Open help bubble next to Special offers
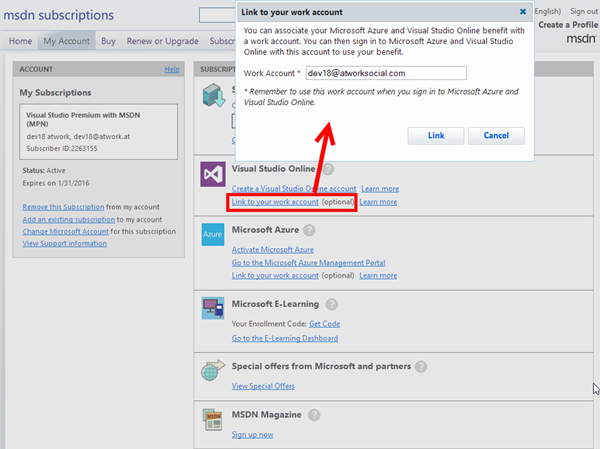 coord(421,366)
